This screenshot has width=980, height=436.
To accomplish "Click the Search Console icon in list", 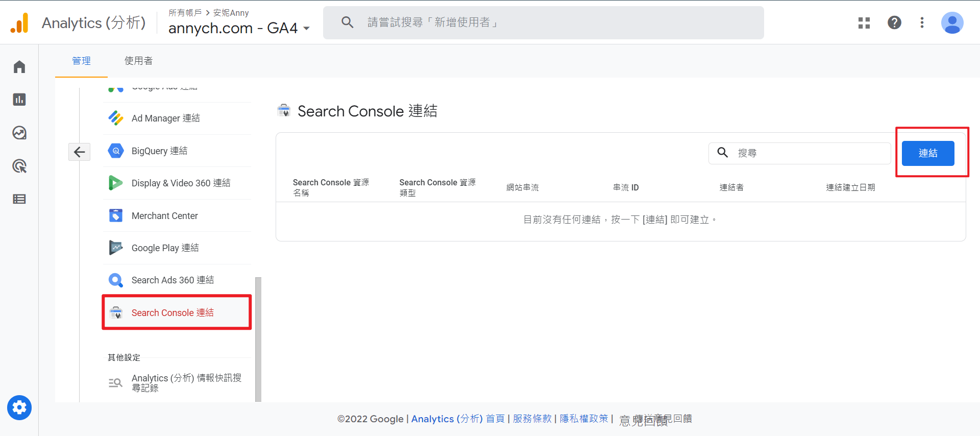I will pos(116,312).
